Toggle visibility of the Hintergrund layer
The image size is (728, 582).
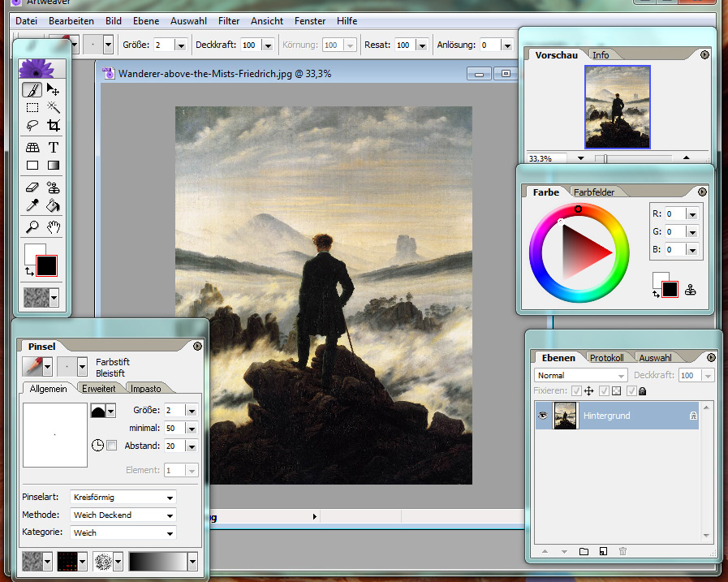[542, 416]
